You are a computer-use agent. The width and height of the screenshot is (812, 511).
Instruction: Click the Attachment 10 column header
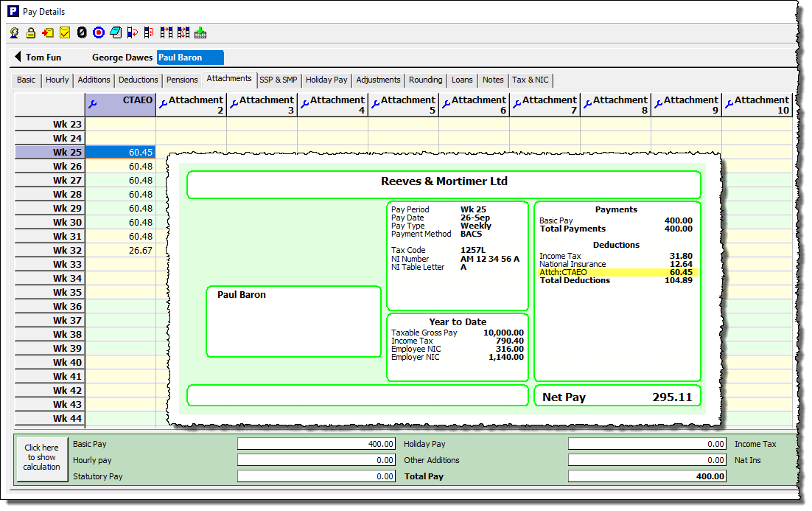tap(757, 105)
